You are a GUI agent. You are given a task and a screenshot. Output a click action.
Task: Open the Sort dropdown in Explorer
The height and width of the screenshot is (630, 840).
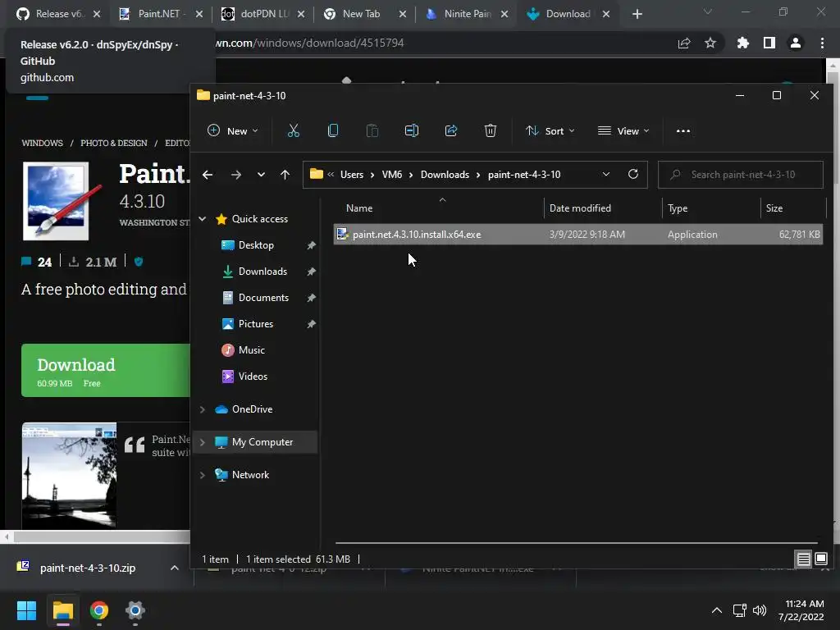[x=550, y=130]
